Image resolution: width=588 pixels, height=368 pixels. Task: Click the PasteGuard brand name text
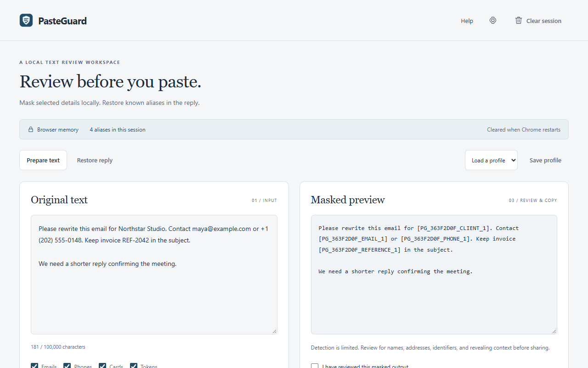pos(62,21)
